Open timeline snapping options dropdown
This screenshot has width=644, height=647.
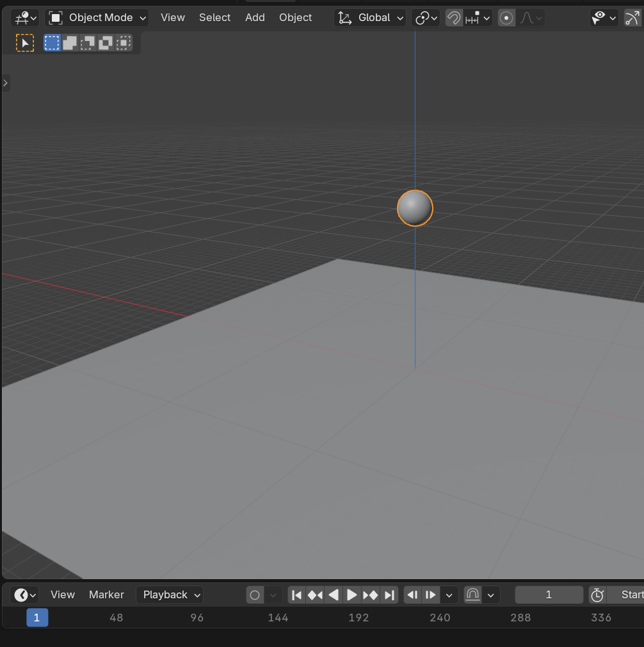[490, 595]
